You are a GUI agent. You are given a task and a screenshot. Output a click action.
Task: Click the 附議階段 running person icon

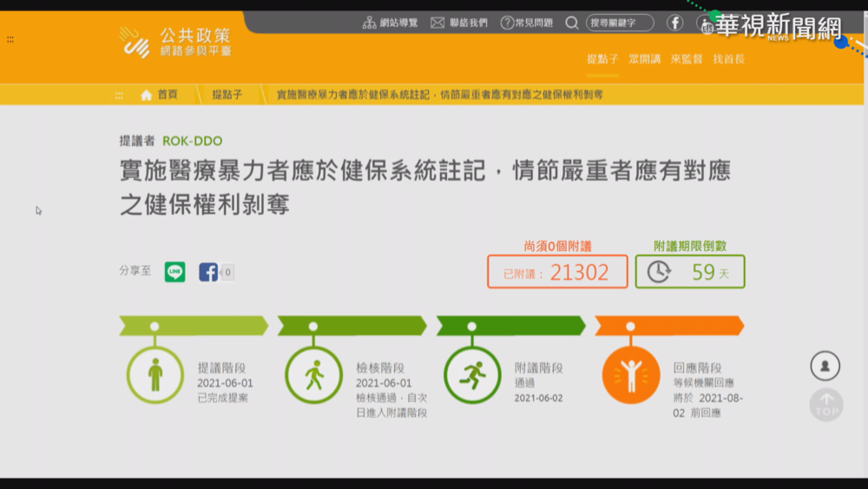coord(472,375)
